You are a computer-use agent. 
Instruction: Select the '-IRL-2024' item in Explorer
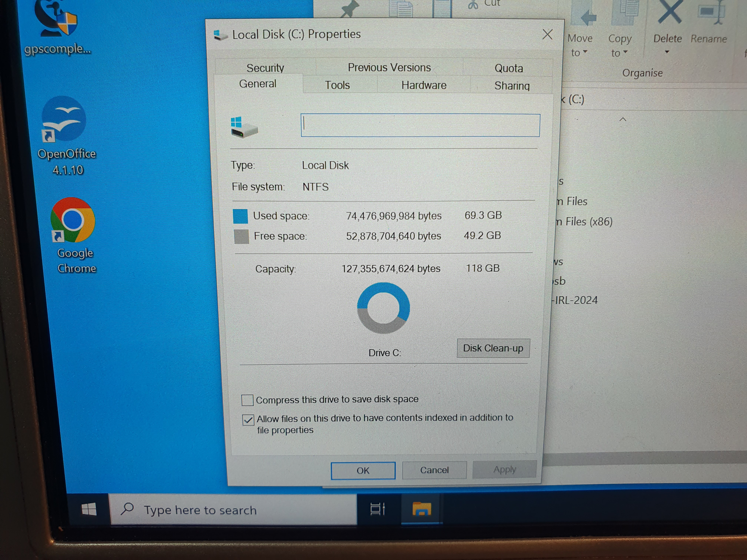pos(575,300)
